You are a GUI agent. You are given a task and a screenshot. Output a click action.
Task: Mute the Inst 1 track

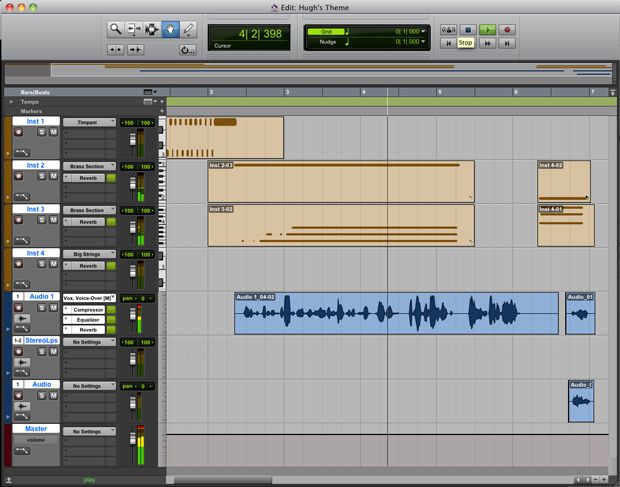(x=54, y=132)
